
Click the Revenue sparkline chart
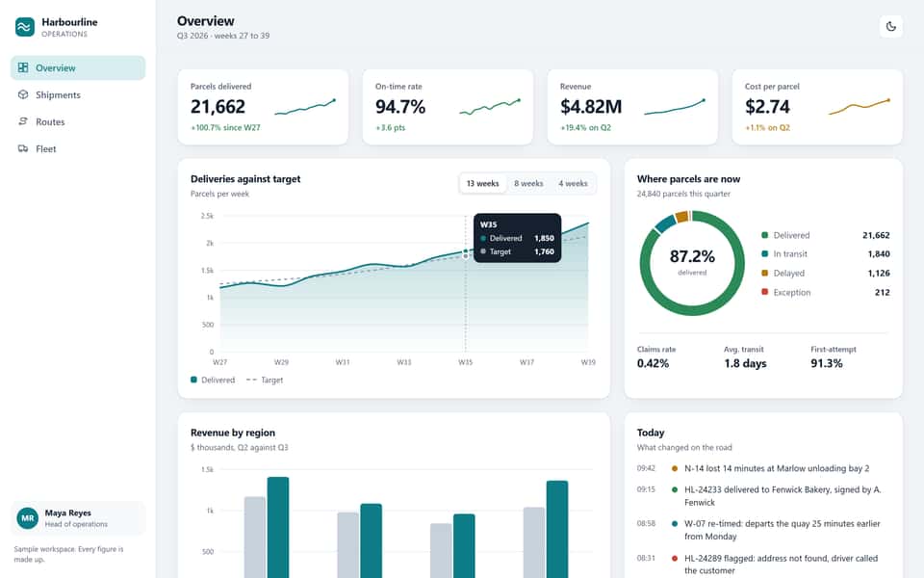click(675, 107)
